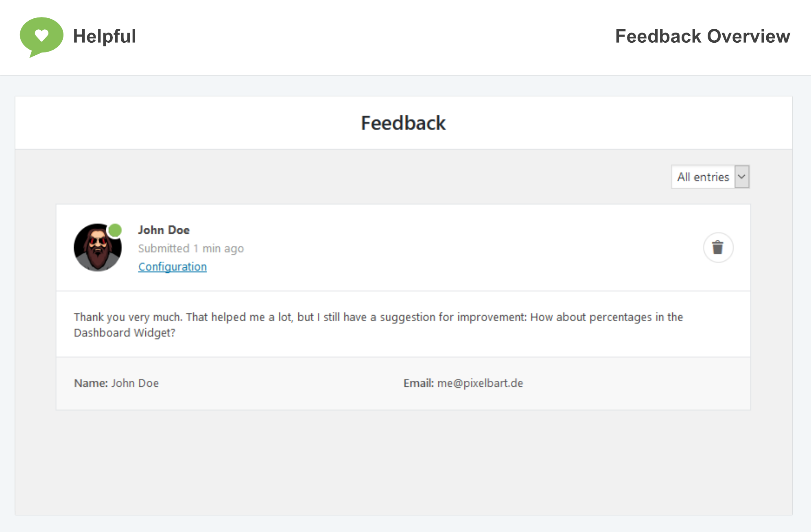811x532 pixels.
Task: Click the empty area below feedback card
Action: point(403,462)
